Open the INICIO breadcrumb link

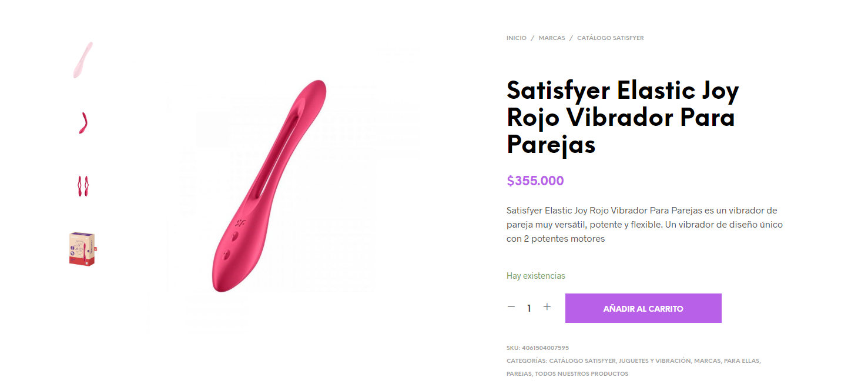click(517, 38)
